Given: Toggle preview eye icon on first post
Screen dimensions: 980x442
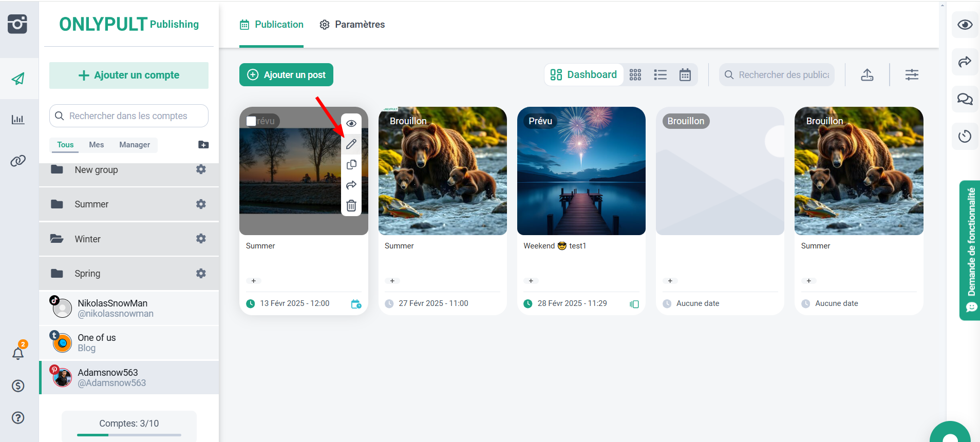Looking at the screenshot, I should tap(351, 123).
